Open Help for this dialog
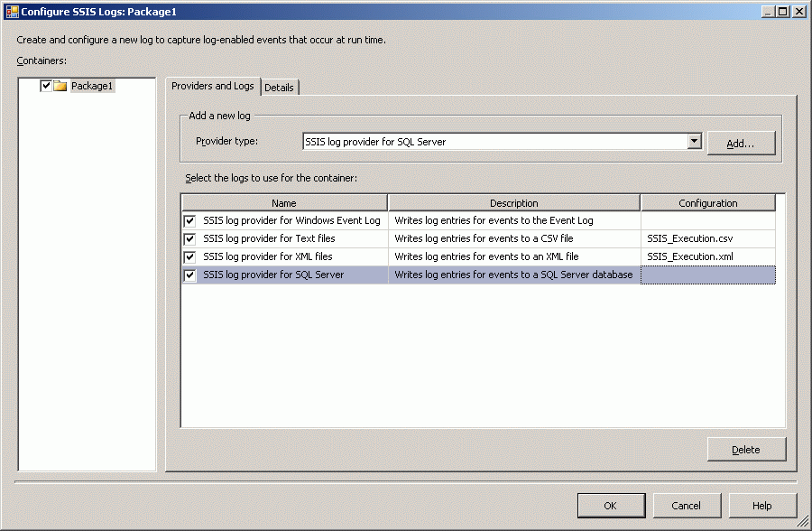Viewport: 812px width, 531px height. (x=762, y=506)
